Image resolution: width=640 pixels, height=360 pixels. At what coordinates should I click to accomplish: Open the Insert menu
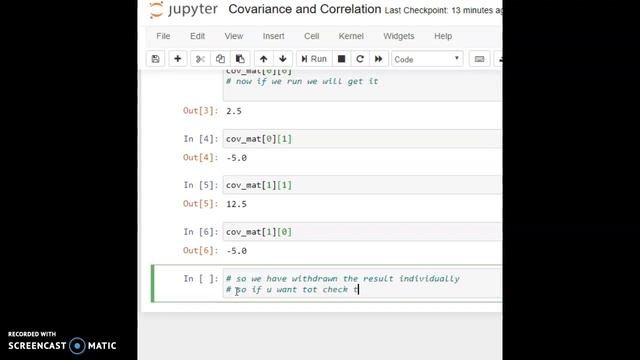273,36
